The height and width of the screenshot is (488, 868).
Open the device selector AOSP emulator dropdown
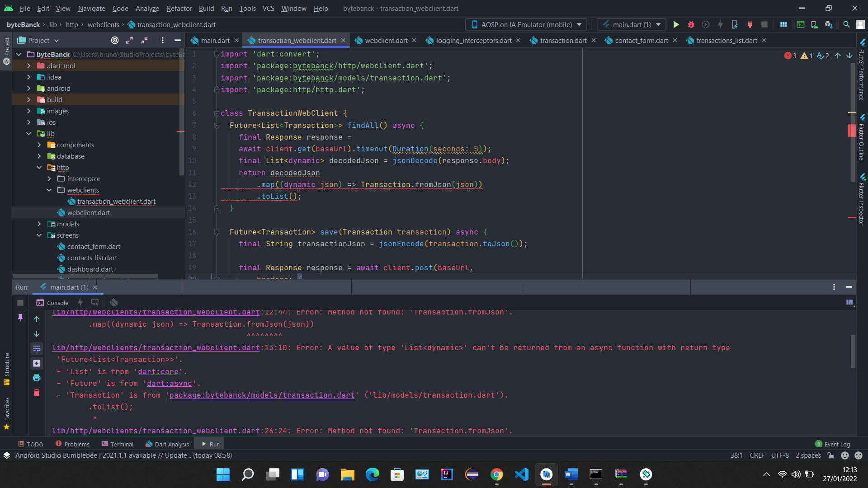click(x=526, y=24)
